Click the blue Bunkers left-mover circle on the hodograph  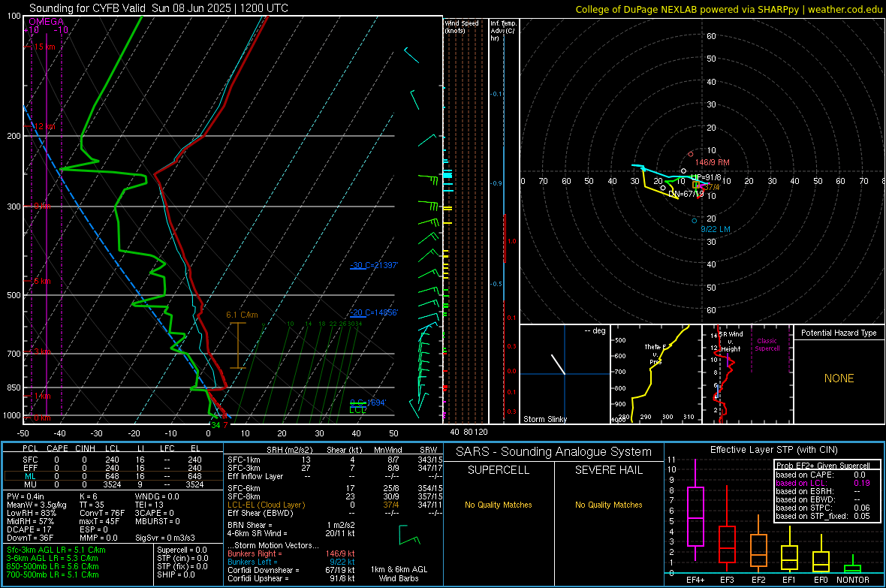pyautogui.click(x=695, y=221)
